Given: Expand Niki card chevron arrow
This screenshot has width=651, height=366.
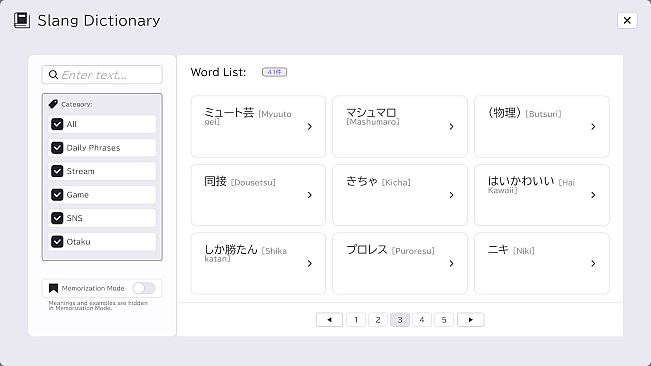Looking at the screenshot, I should (x=593, y=264).
